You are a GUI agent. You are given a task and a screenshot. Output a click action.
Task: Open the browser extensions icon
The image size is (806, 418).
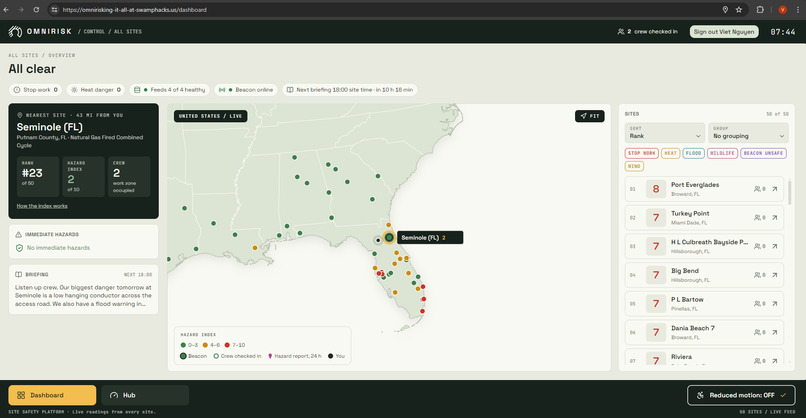click(760, 10)
